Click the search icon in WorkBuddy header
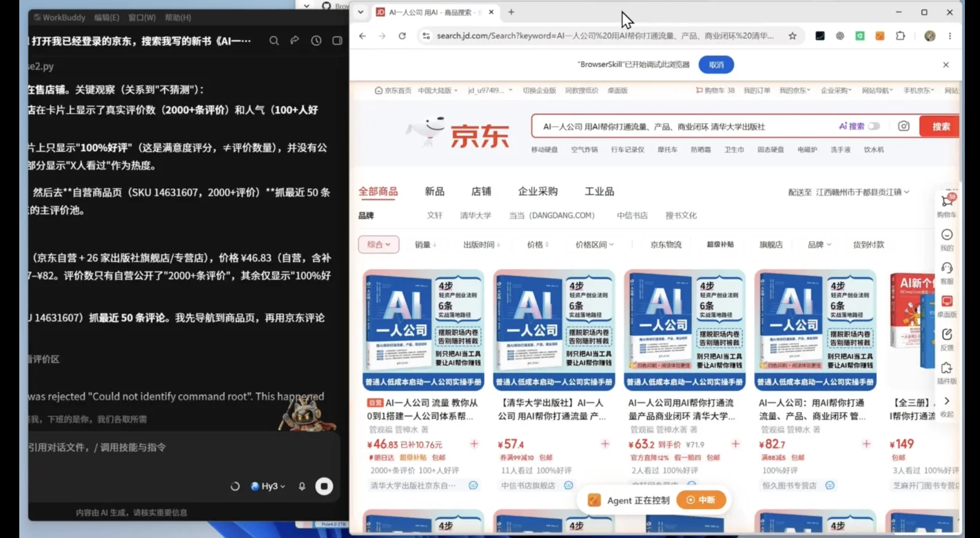Image resolution: width=980 pixels, height=538 pixels. click(x=274, y=41)
